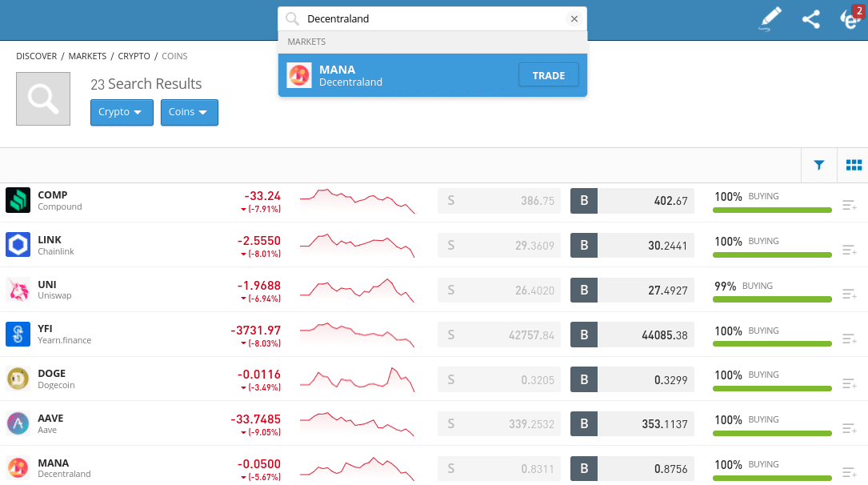Click the Dogecoin DOGE logo
The image size is (868, 485).
[x=18, y=379]
